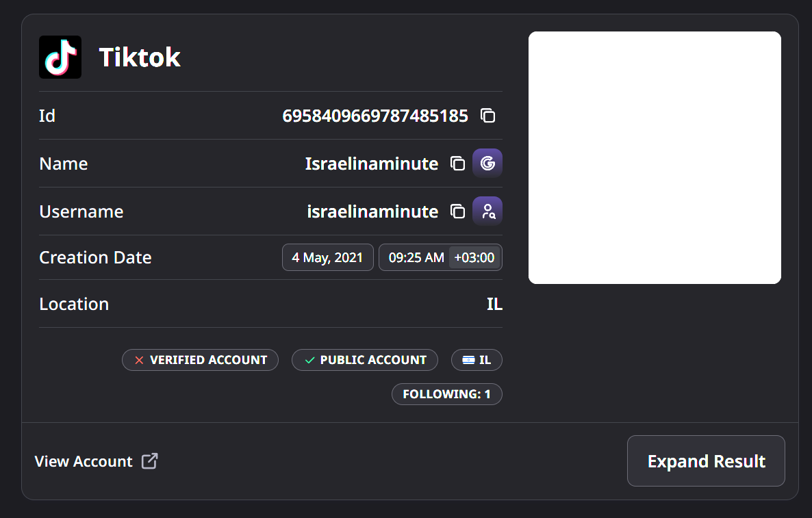Copy the Id 6958409669787485185
The image size is (812, 518).
[x=488, y=116]
